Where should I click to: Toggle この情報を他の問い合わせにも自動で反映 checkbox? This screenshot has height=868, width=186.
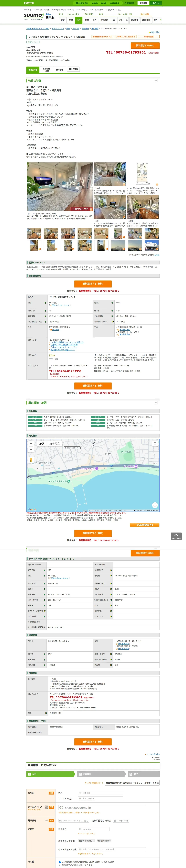(60, 862)
